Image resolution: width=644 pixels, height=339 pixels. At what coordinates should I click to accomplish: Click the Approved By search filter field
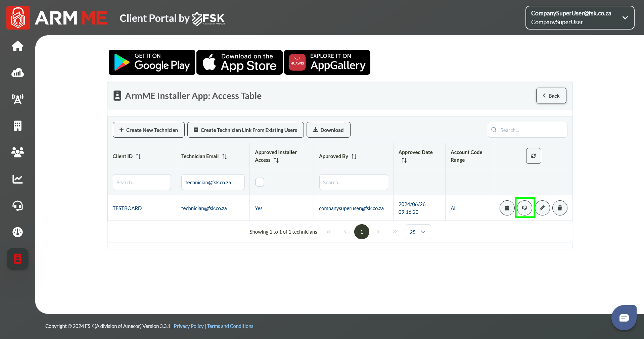coord(353,182)
